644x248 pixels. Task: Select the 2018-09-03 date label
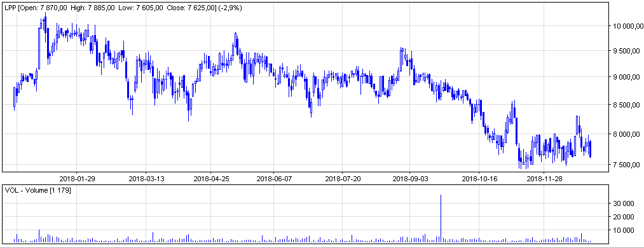click(410, 179)
